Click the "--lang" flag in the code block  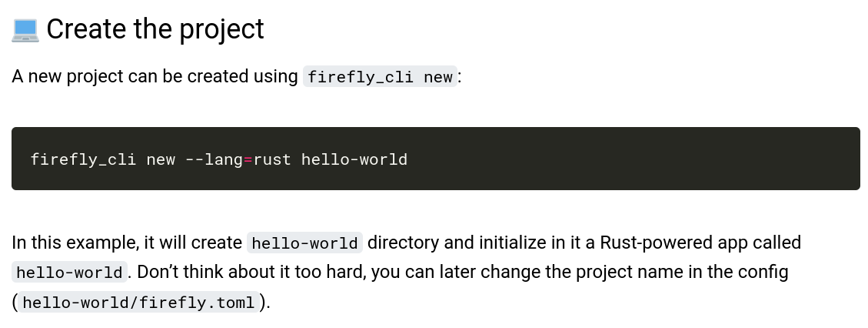click(x=214, y=159)
